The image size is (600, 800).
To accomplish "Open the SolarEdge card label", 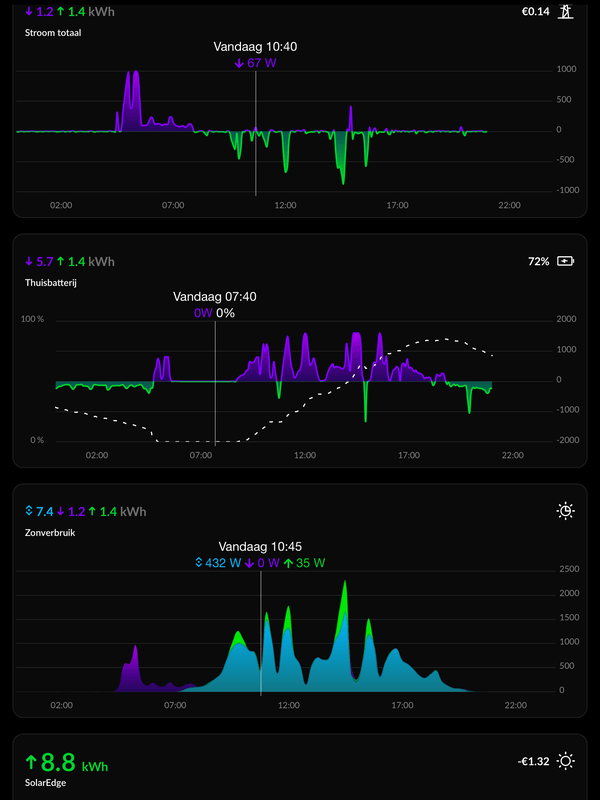I will (x=45, y=782).
